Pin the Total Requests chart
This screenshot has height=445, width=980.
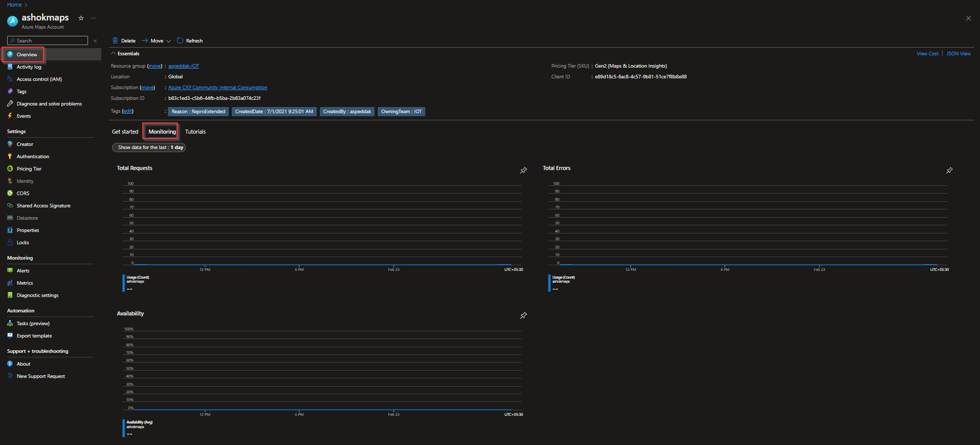tap(523, 170)
